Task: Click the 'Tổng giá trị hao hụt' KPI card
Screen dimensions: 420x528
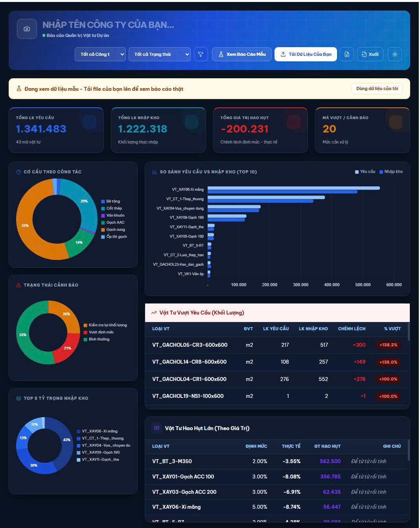Action: click(x=260, y=130)
